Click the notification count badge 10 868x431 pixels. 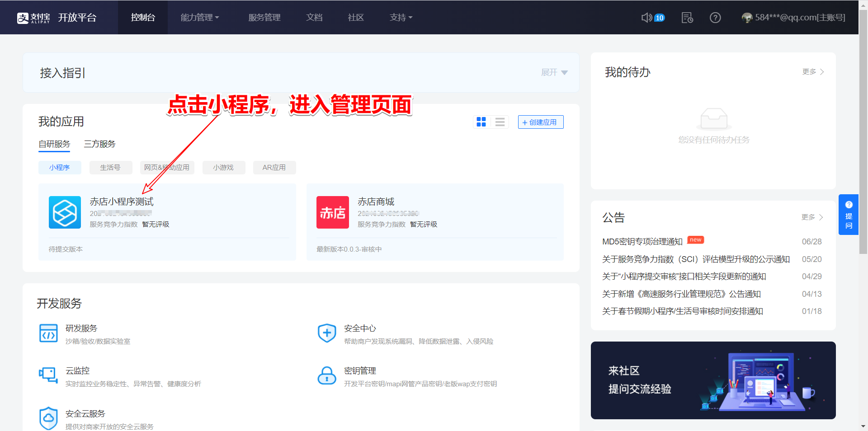click(660, 18)
